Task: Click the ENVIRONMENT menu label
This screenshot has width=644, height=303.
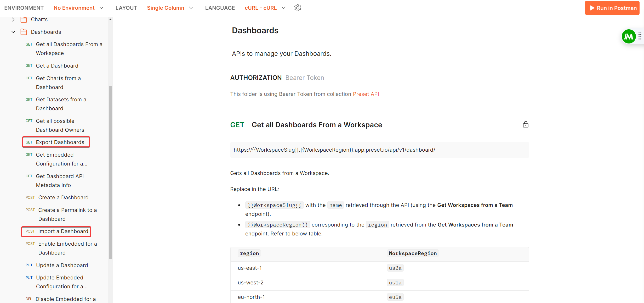Action: 24,8
